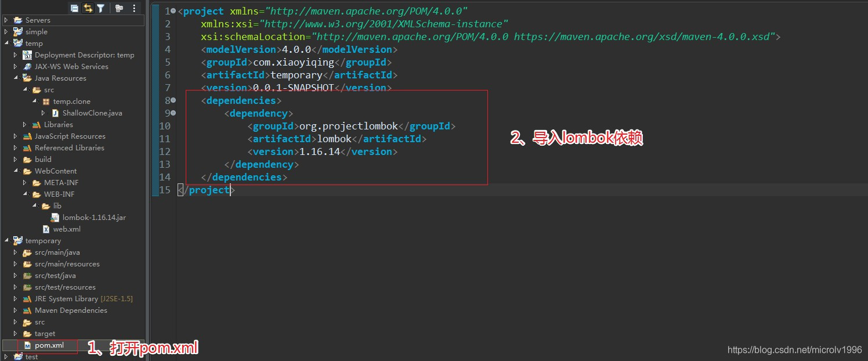The width and height of the screenshot is (868, 361).
Task: Click the test project icon
Action: point(17,357)
